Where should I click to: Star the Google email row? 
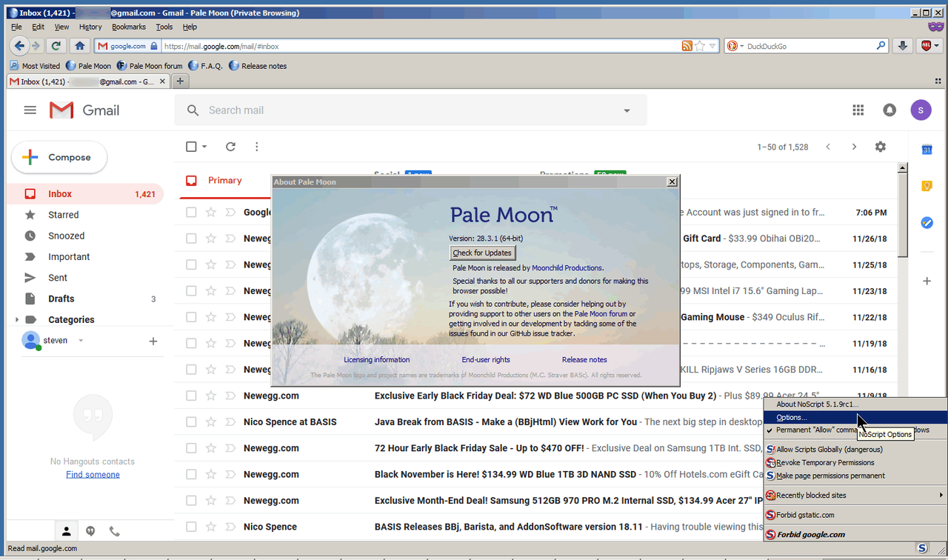[x=211, y=213]
